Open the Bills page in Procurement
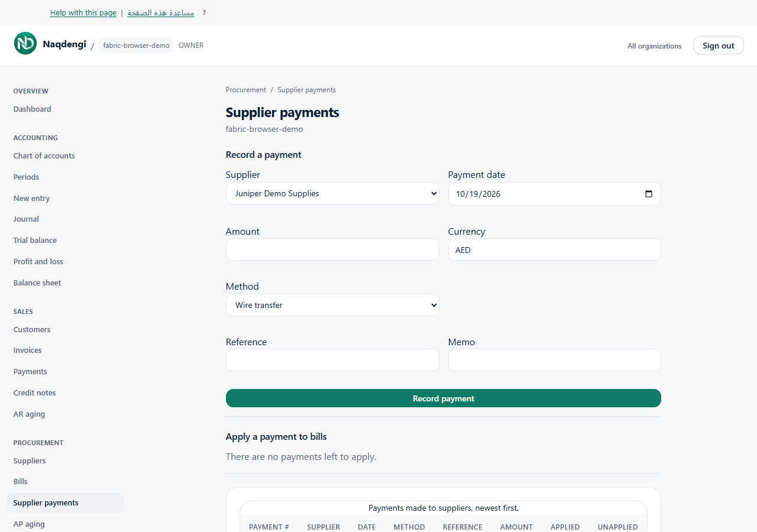This screenshot has height=532, width=757. coord(21,482)
